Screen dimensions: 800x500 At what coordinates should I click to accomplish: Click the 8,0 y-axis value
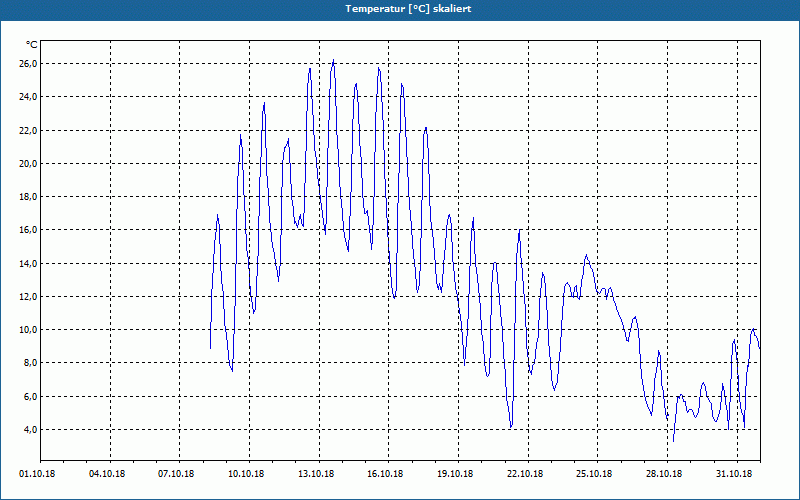pos(30,363)
